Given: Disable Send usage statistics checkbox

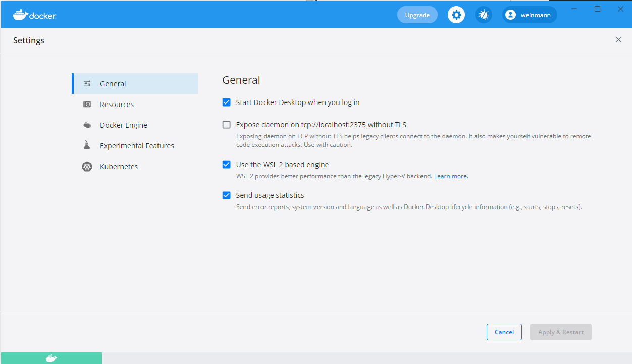Looking at the screenshot, I should pos(227,195).
